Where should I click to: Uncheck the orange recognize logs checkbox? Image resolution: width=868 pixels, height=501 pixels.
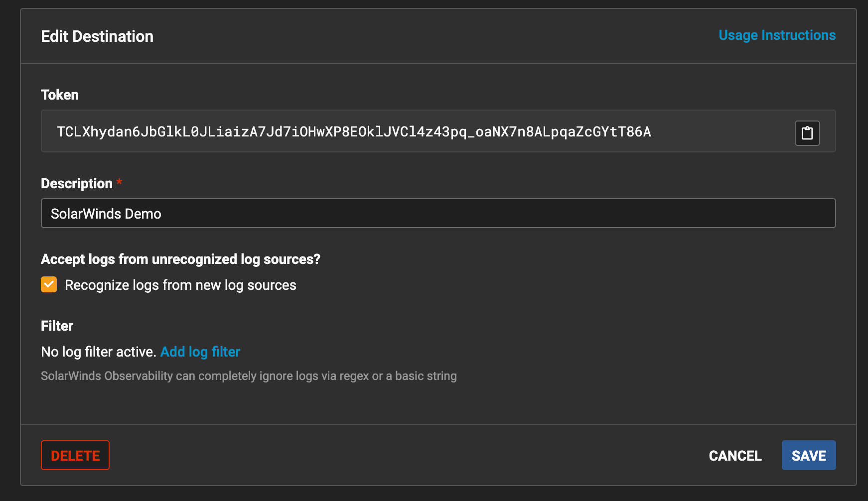click(49, 285)
